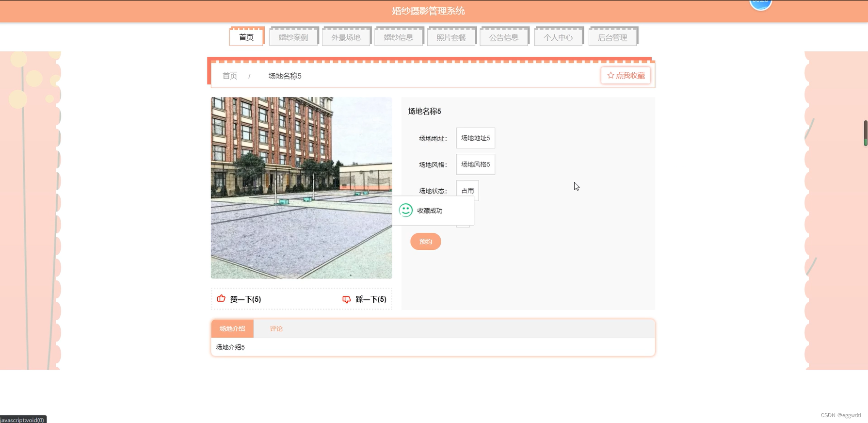Open the 个人中心 tab
868x423 pixels.
tap(558, 37)
